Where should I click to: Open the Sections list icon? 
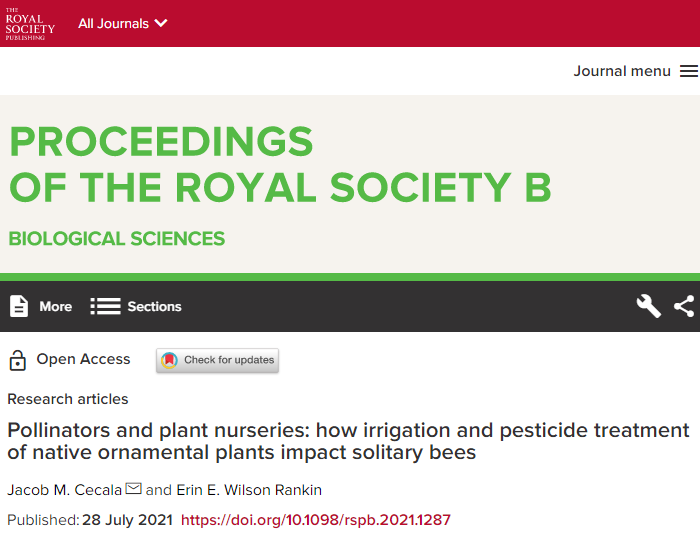(105, 306)
